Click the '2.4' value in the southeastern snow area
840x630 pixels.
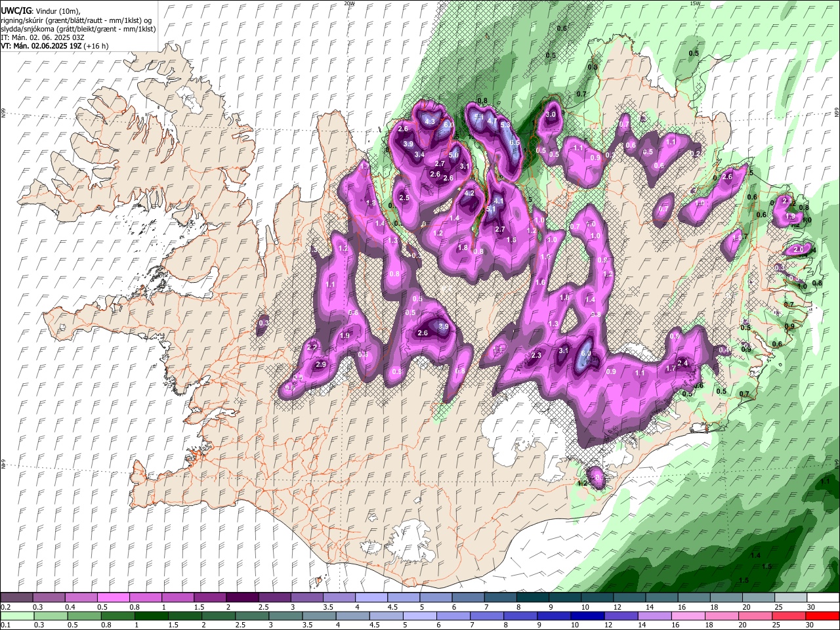(x=682, y=363)
